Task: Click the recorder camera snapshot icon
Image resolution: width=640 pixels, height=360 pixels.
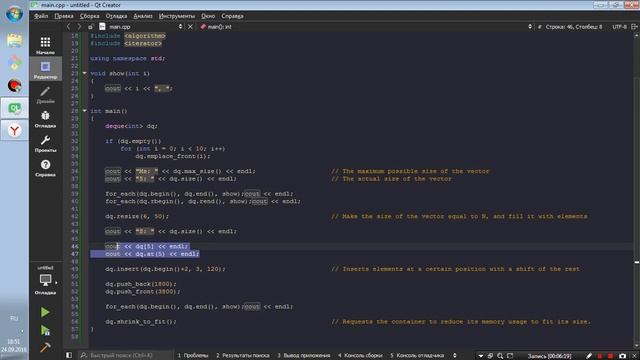Action: click(x=622, y=356)
